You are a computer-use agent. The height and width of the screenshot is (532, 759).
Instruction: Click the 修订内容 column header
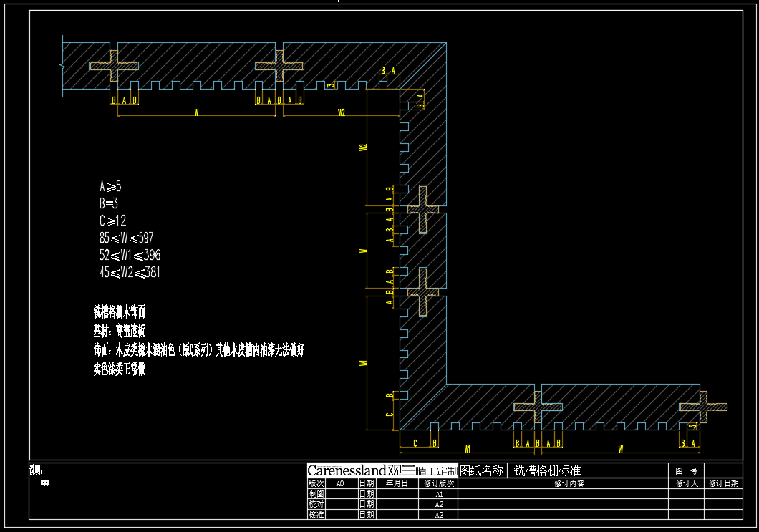[563, 483]
